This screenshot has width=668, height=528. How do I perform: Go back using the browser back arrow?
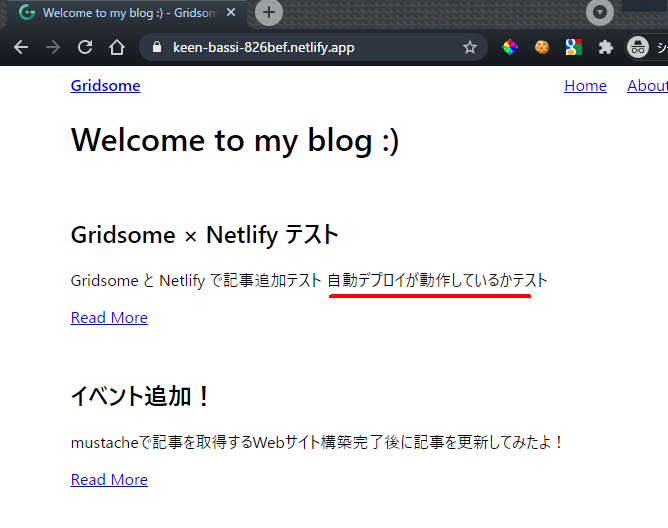(21, 47)
